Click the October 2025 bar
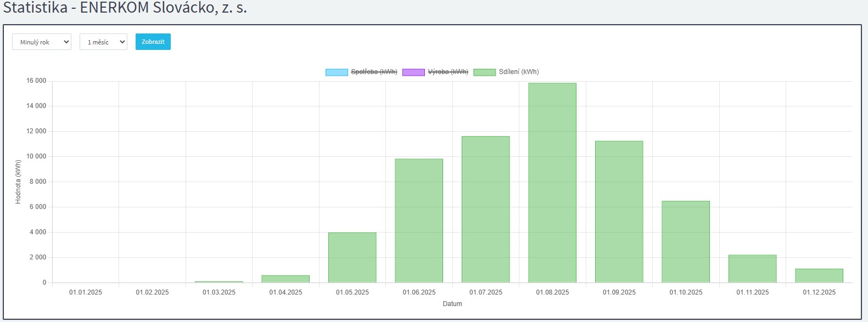The width and height of the screenshot is (868, 322). (686, 241)
